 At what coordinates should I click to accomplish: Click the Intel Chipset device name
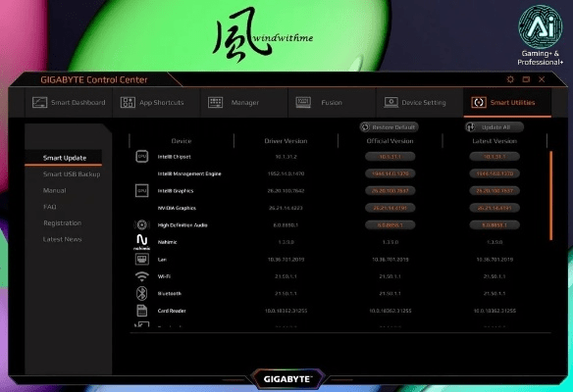[x=175, y=157]
